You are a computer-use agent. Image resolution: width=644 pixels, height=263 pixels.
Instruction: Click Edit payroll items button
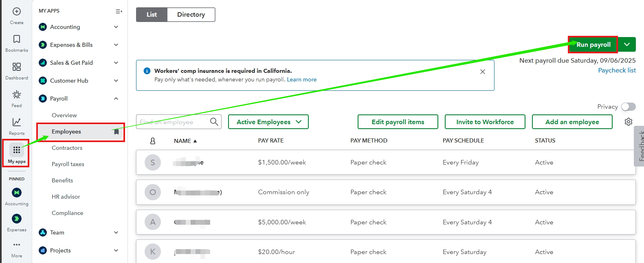(398, 122)
